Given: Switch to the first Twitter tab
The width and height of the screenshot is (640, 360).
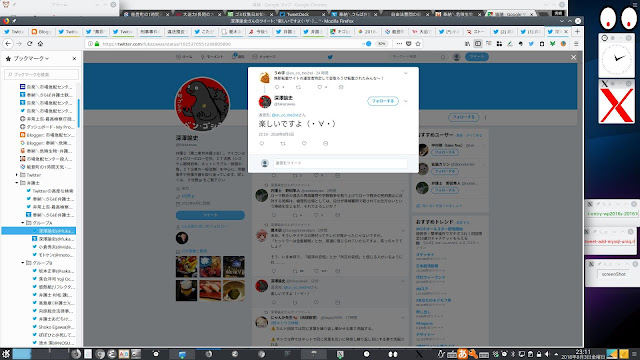Looking at the screenshot, I should tap(14, 31).
